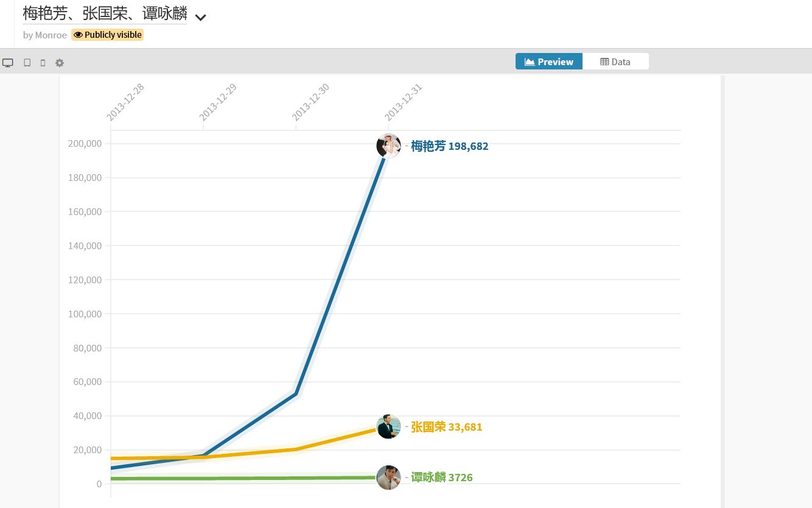The height and width of the screenshot is (508, 812).
Task: Switch to the Data tab
Action: tap(615, 62)
